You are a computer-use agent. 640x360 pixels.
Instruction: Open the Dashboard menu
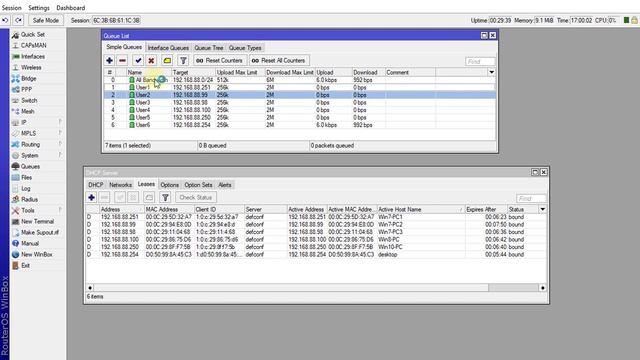click(71, 8)
